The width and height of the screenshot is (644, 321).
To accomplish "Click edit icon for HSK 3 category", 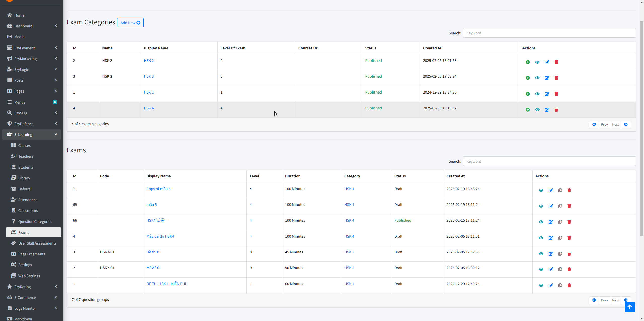I will 547,78.
